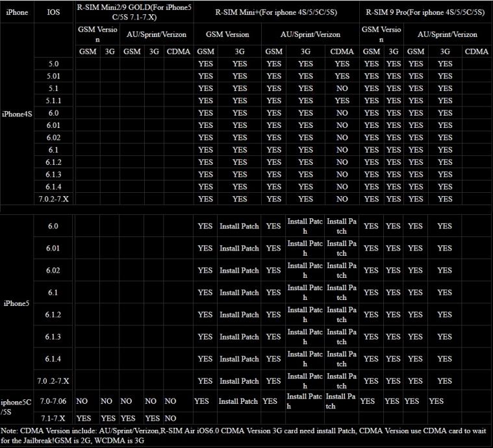Screen dimensions: 493x448
Task: Click the "iphone5C/5S" row group label
Action: coord(16,407)
